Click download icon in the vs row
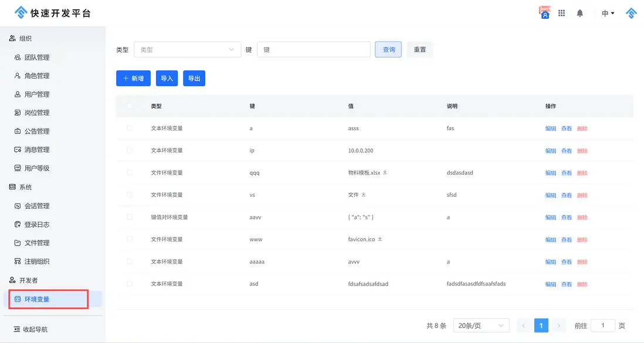 coord(364,195)
